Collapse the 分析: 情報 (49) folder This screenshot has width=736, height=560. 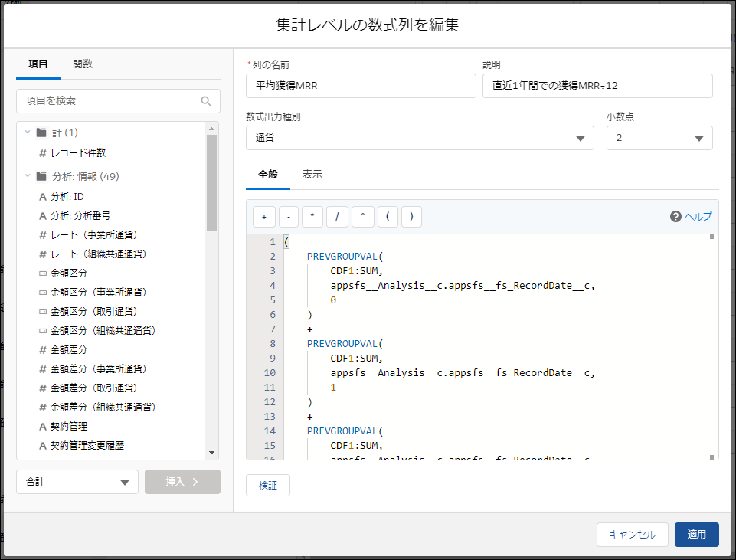click(28, 176)
